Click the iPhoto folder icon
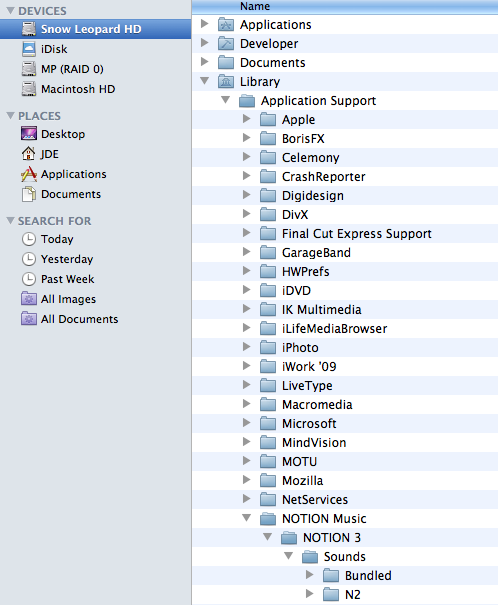The height and width of the screenshot is (605, 498). tap(268, 348)
